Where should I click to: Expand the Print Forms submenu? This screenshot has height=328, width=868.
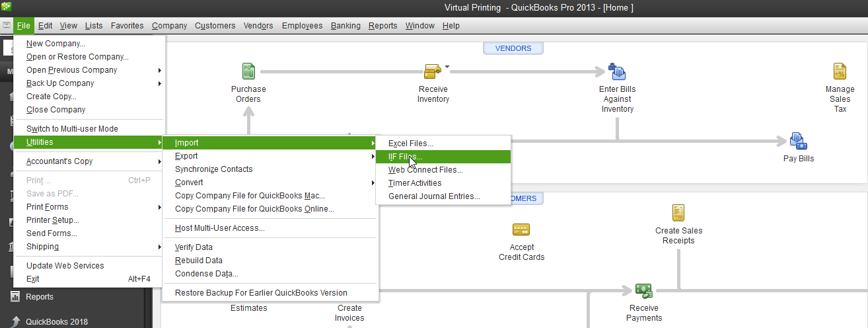click(160, 207)
